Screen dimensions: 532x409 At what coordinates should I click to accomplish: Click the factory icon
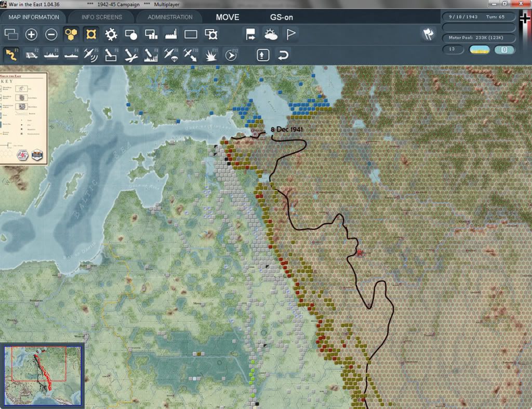pyautogui.click(x=171, y=34)
